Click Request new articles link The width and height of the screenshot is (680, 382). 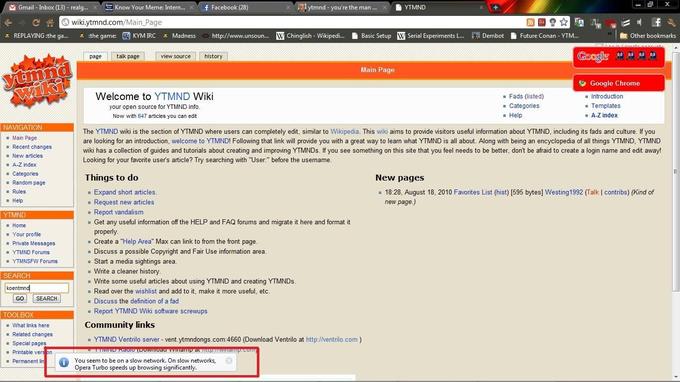click(124, 202)
